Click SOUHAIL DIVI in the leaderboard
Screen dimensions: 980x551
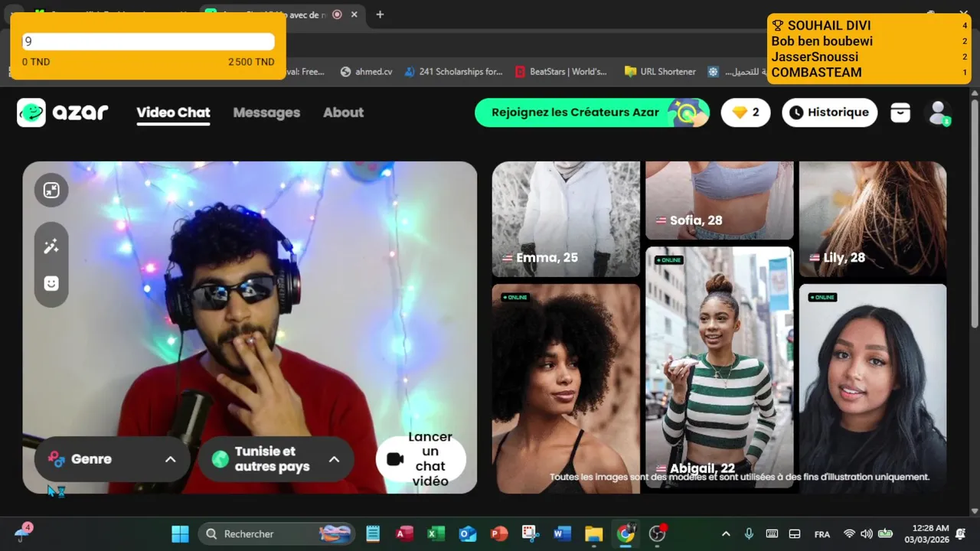click(x=829, y=26)
